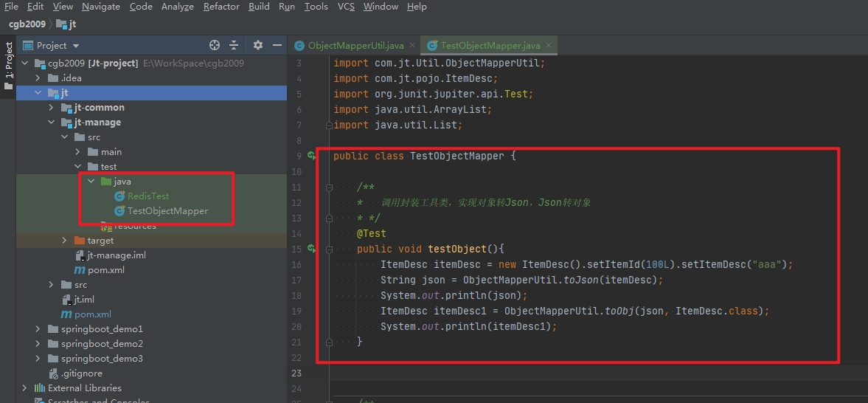Screen dimensions: 868x403
Task: Open the Build menu
Action: pyautogui.click(x=259, y=7)
